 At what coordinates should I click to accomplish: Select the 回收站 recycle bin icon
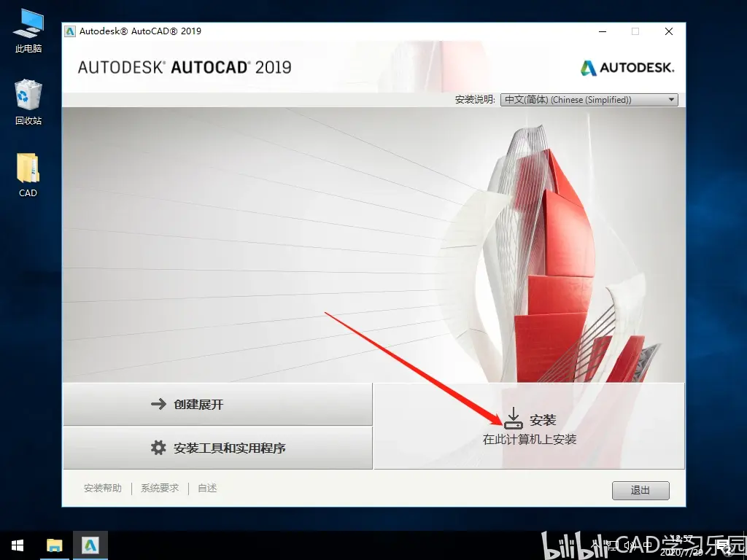coord(28,102)
